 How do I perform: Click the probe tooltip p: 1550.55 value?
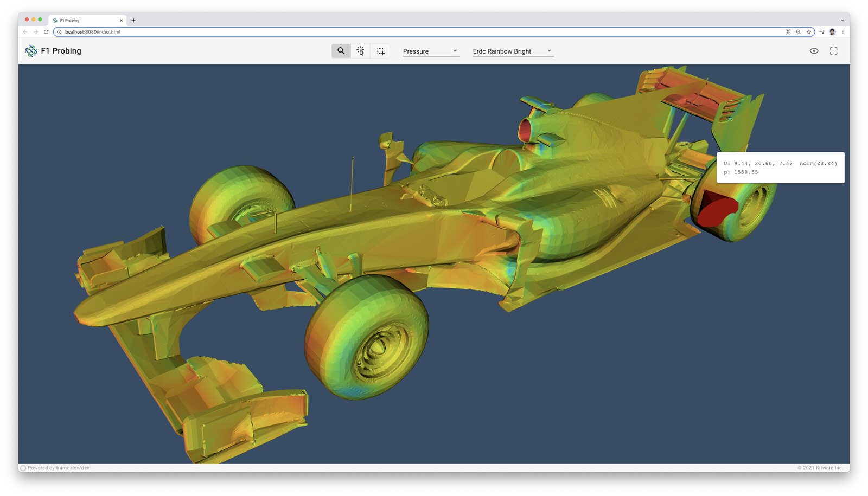(x=741, y=172)
